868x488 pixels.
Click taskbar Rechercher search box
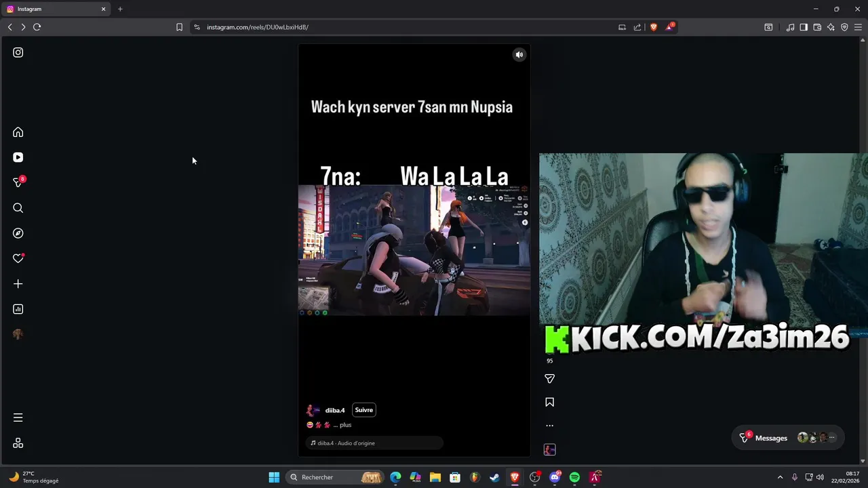[x=336, y=477]
